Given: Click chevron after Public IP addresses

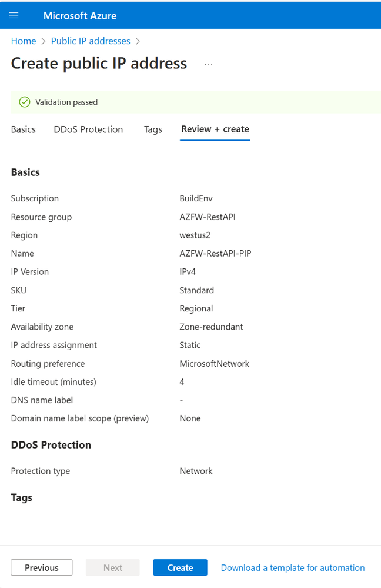Looking at the screenshot, I should click(138, 41).
